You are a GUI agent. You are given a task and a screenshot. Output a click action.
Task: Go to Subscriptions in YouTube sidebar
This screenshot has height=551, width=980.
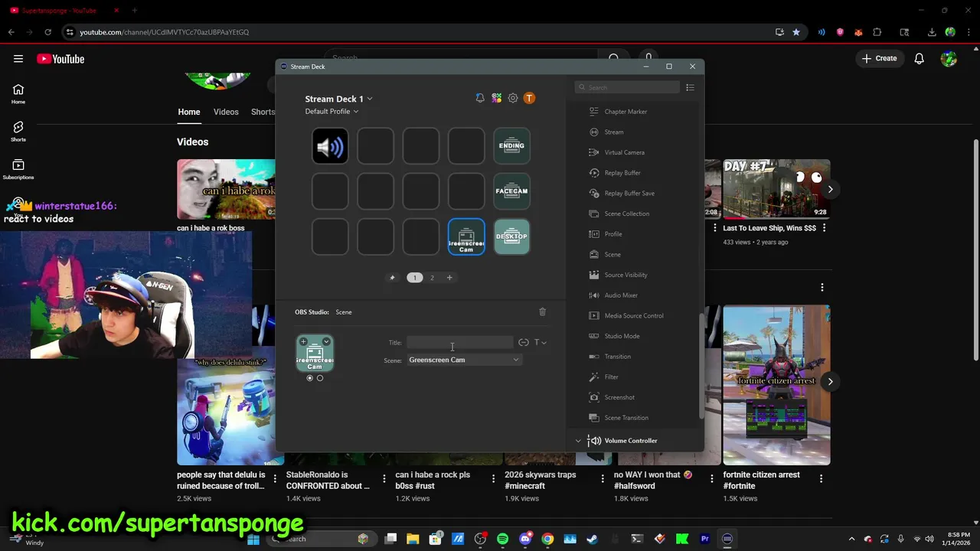(18, 169)
